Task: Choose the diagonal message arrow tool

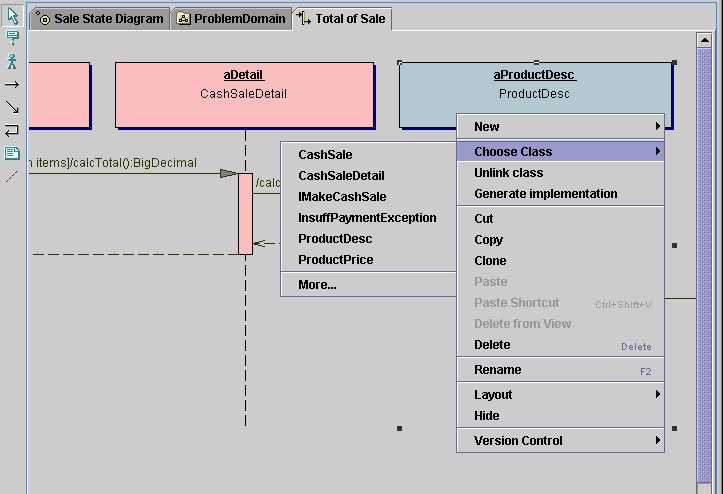Action: [12, 107]
